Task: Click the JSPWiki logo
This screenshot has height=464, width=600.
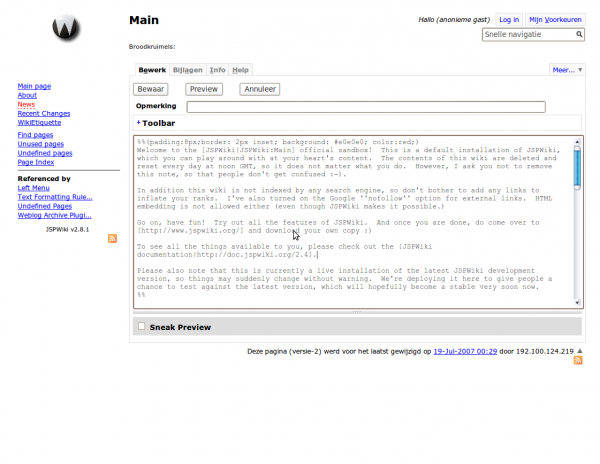Action: (66, 27)
